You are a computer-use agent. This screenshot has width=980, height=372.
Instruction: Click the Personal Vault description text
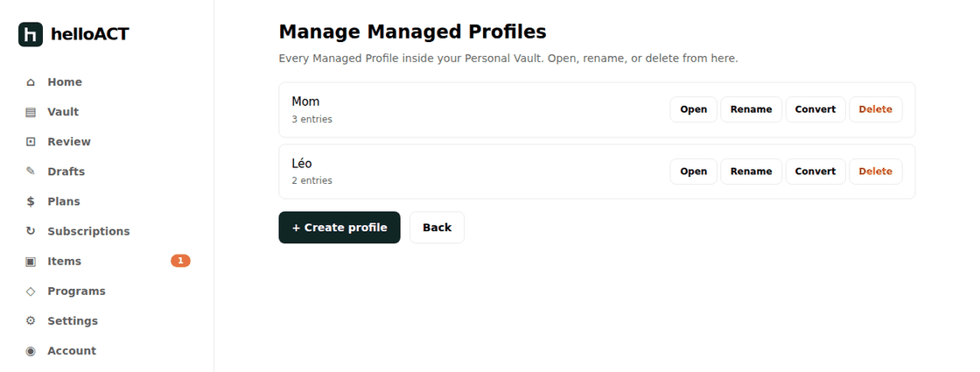click(508, 59)
